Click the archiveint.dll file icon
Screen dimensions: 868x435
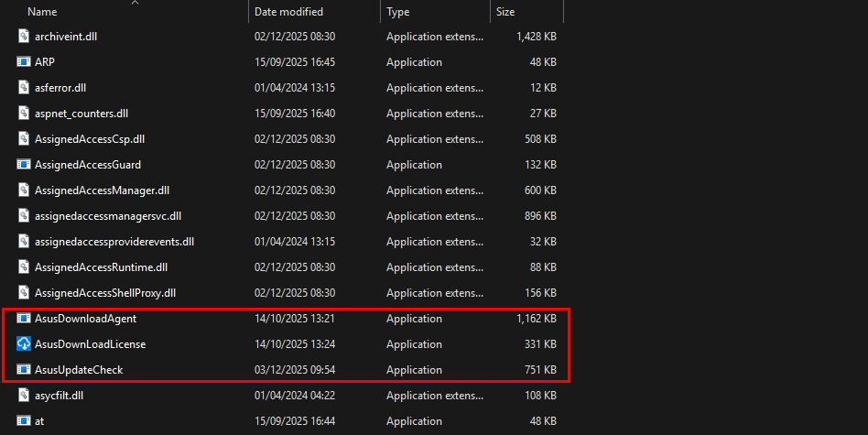click(x=25, y=37)
